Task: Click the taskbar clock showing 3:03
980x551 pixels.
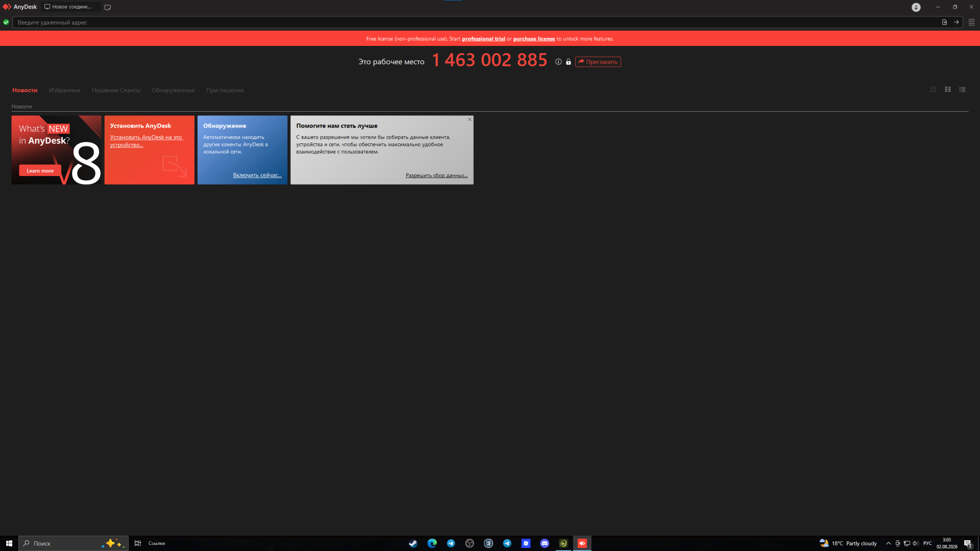Action: pos(947,543)
